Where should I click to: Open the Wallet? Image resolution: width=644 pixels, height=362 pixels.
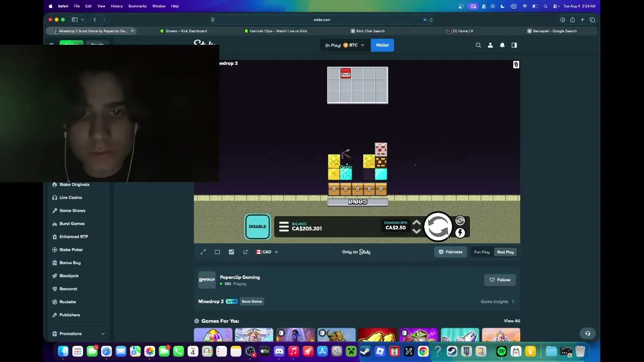click(x=382, y=45)
